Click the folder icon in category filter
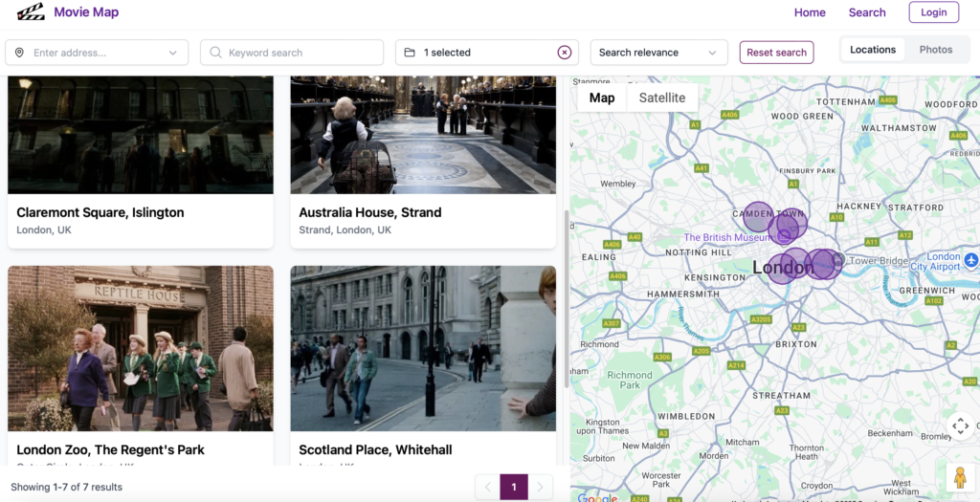 (x=410, y=53)
